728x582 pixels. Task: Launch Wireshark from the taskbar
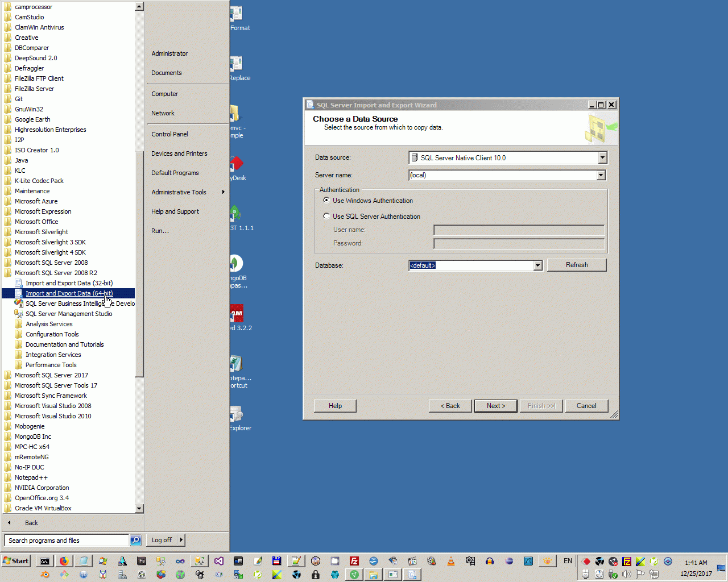coord(528,561)
